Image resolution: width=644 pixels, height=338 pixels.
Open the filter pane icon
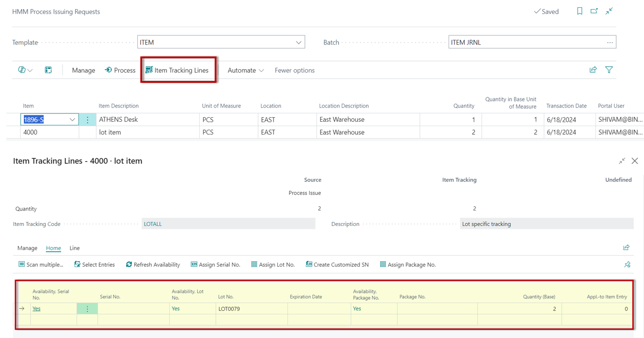pos(609,70)
